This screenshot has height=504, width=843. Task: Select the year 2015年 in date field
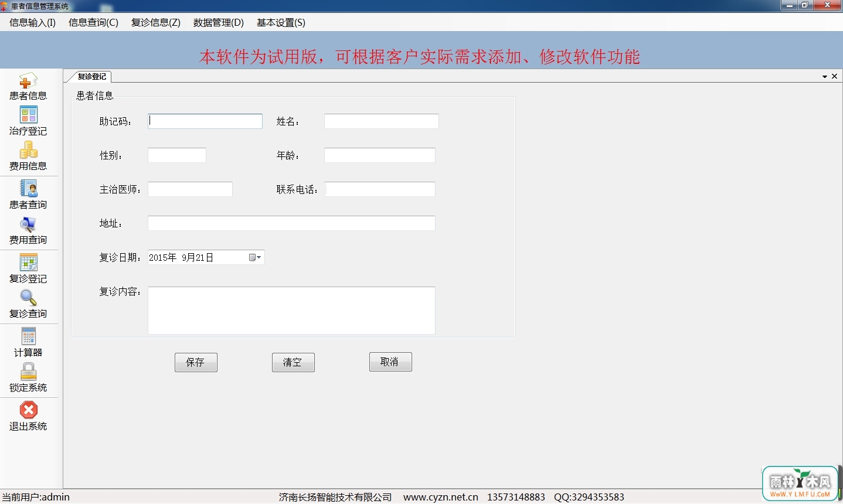163,257
